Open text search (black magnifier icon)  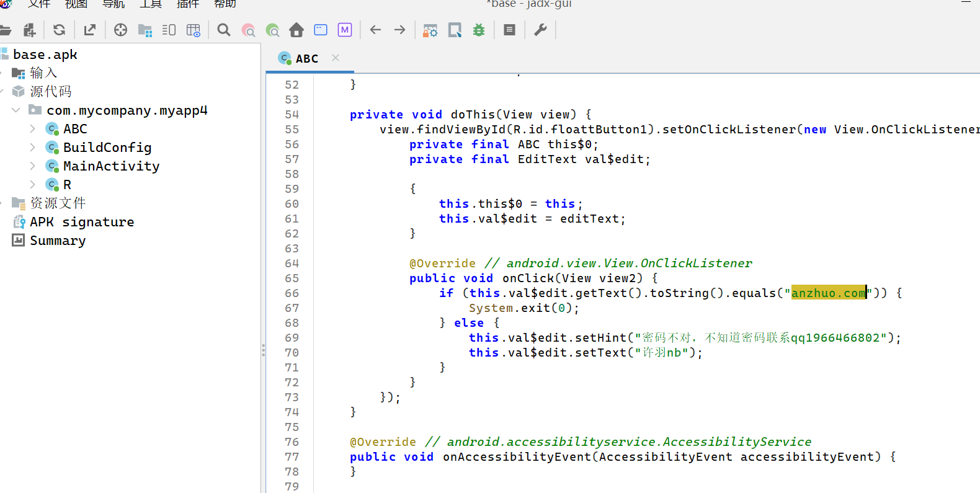224,30
